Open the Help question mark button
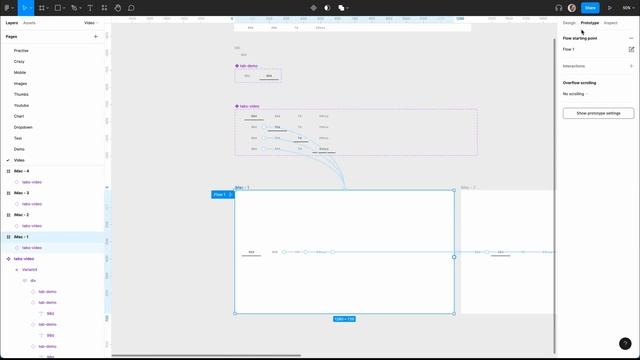The image size is (640, 360). (625, 344)
